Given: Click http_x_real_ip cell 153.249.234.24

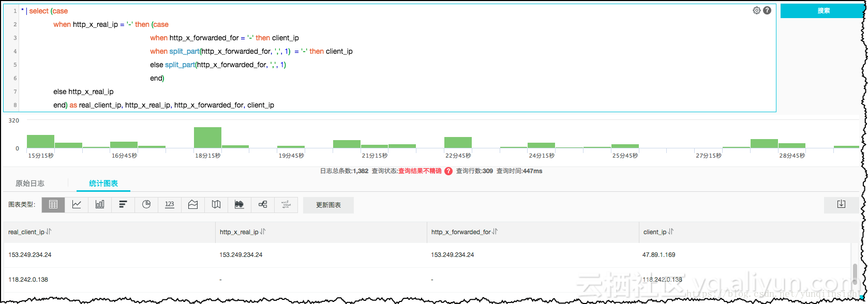Looking at the screenshot, I should coord(241,255).
